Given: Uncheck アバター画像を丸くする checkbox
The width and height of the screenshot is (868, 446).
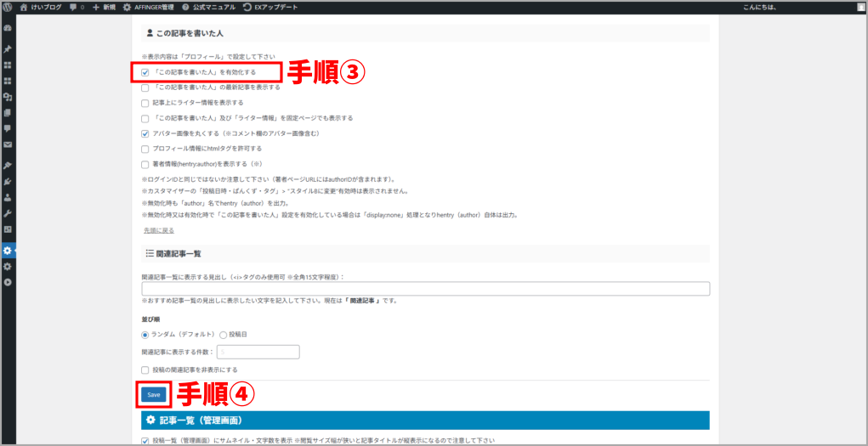Looking at the screenshot, I should [145, 133].
